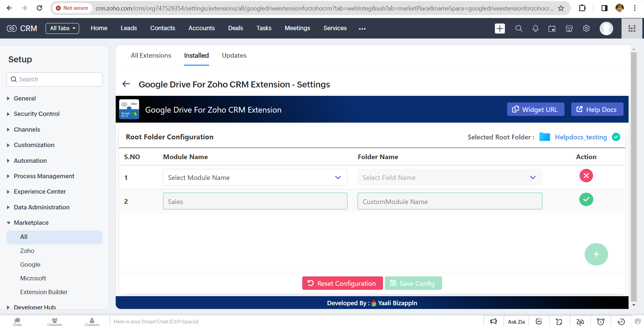Viewport: 644px width, 326px height.
Task: Remove row 1 with red X button
Action: (586, 176)
